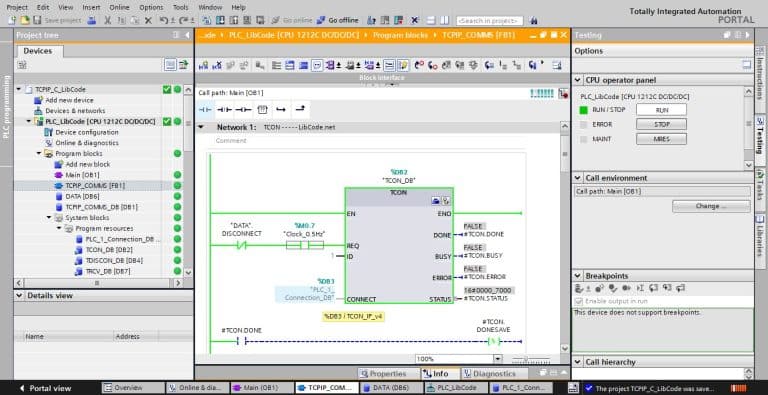Click the call path breakpoint icon

563,93
